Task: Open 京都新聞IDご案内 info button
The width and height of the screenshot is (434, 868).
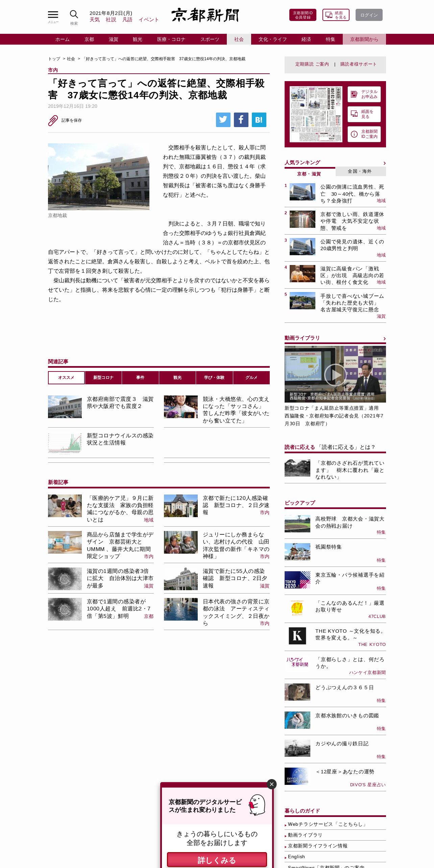Action: (364, 134)
